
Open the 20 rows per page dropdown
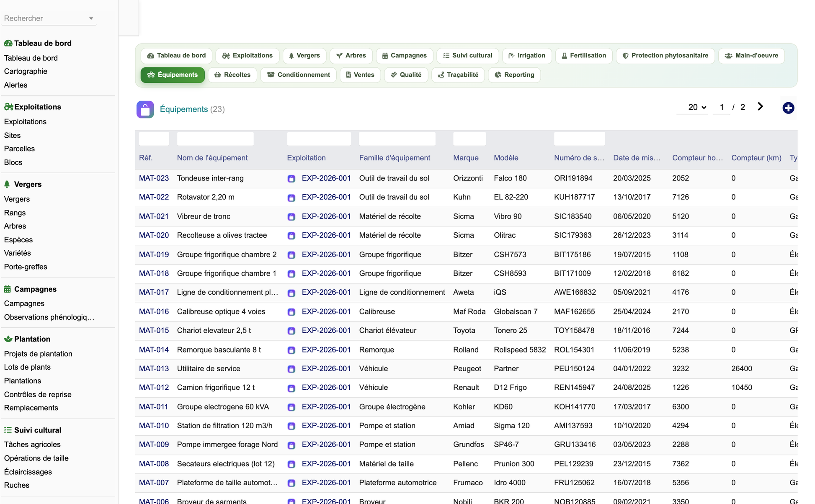pyautogui.click(x=693, y=108)
